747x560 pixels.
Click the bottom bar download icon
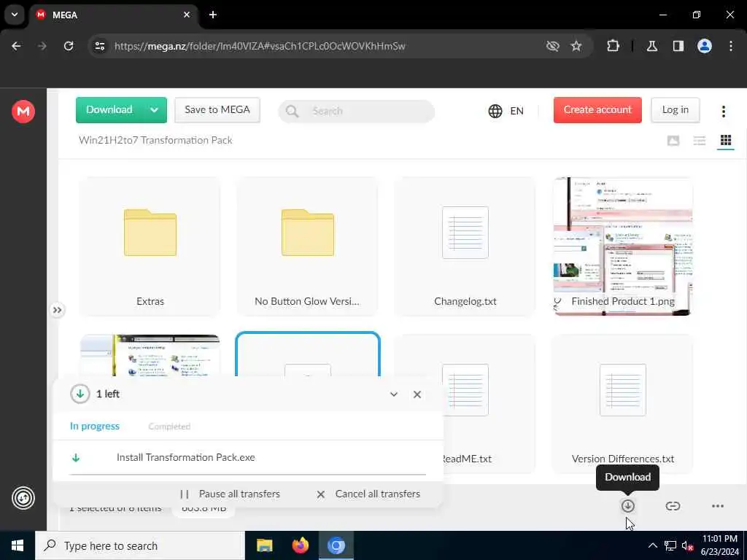click(x=628, y=506)
